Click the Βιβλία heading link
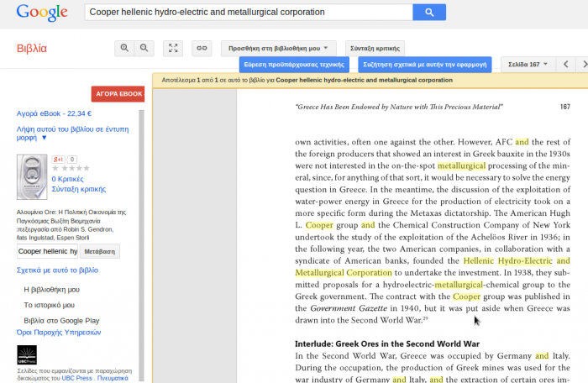Viewport: 588px width, 383px height. [32, 49]
